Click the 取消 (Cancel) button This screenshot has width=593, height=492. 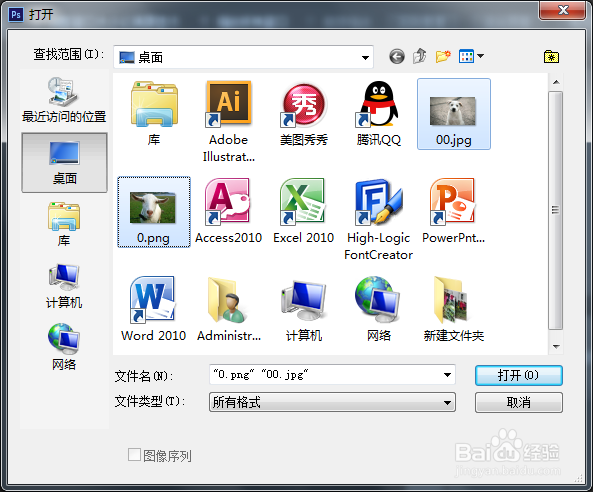tap(518, 402)
